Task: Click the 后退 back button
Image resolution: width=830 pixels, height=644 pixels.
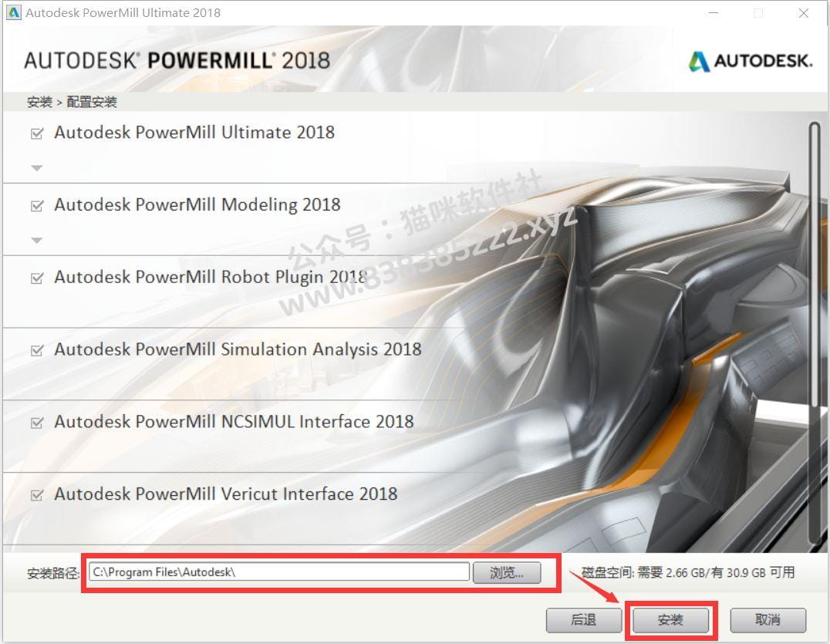Action: point(584,619)
